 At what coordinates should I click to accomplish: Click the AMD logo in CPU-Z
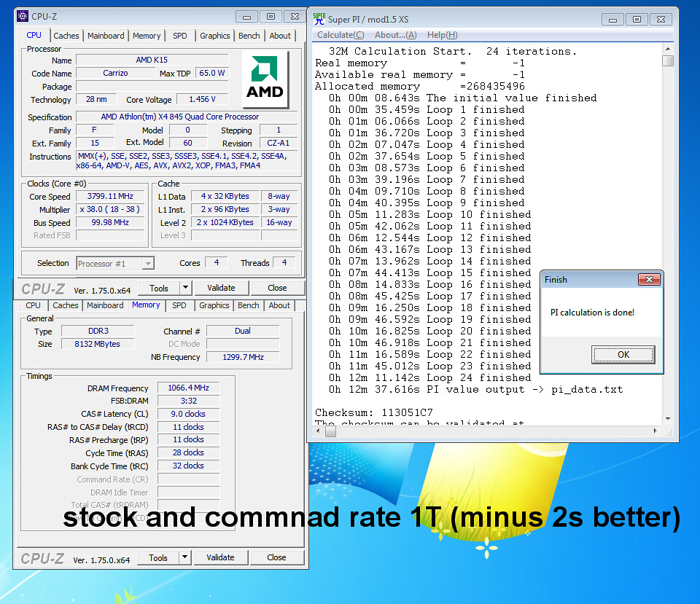pyautogui.click(x=265, y=79)
